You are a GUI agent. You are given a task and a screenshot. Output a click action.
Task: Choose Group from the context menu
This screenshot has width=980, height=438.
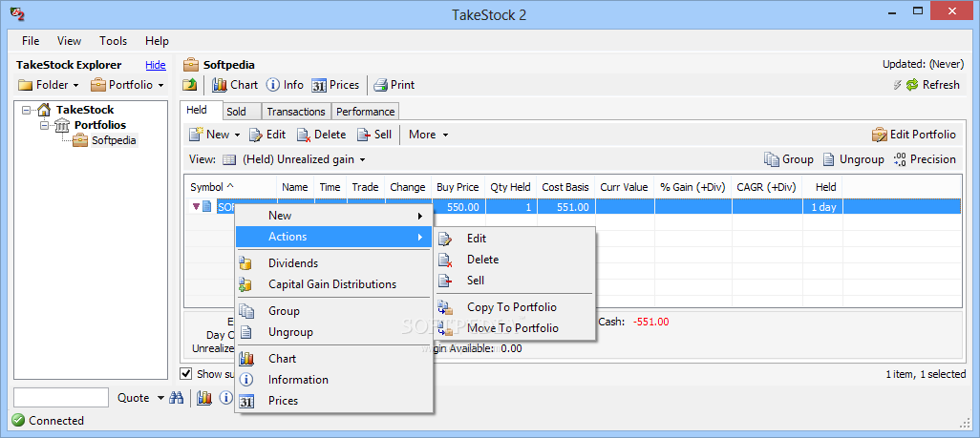coord(333,310)
